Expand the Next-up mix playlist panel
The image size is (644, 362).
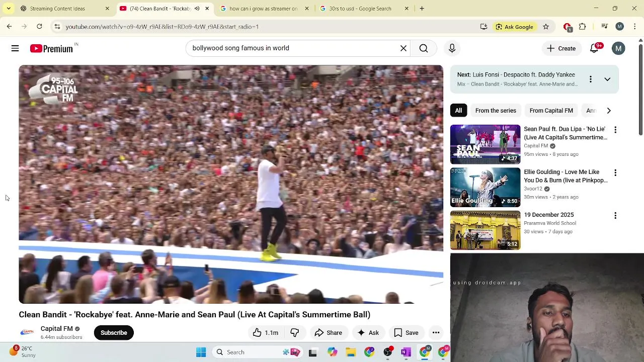[x=607, y=79]
